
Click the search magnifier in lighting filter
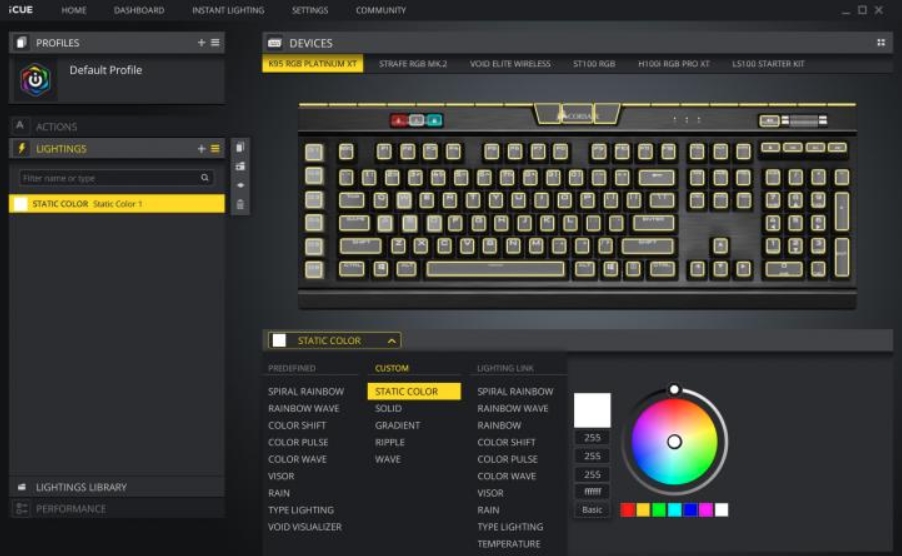pos(205,178)
